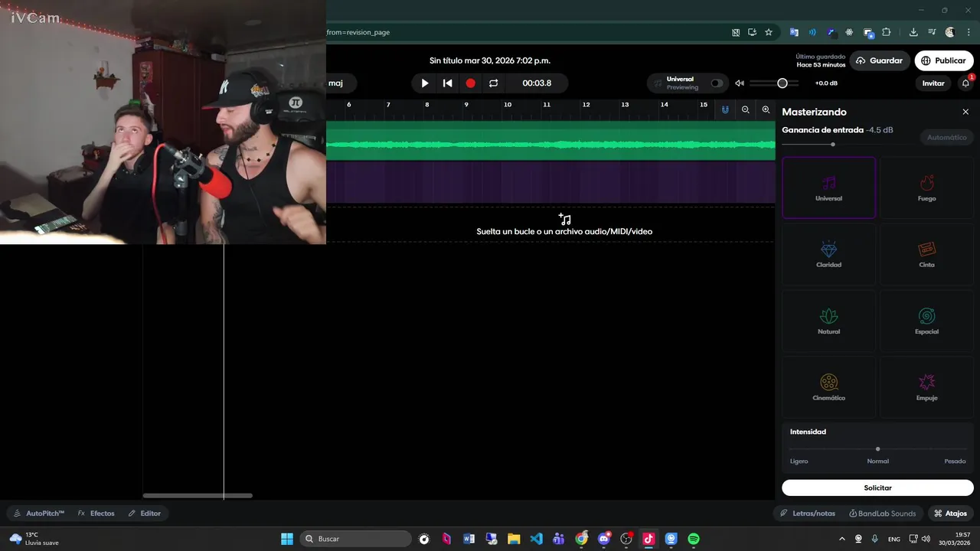Select the Empuje mastering preset

(x=926, y=387)
